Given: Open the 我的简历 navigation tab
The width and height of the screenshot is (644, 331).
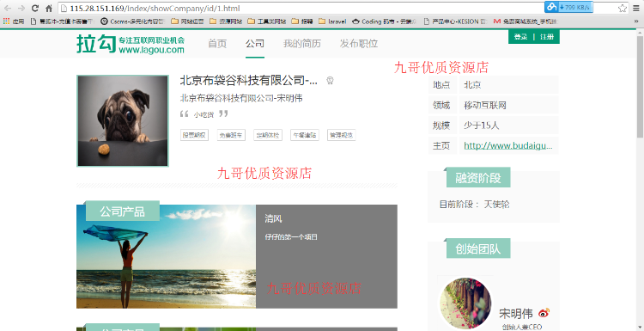Looking at the screenshot, I should pyautogui.click(x=302, y=44).
